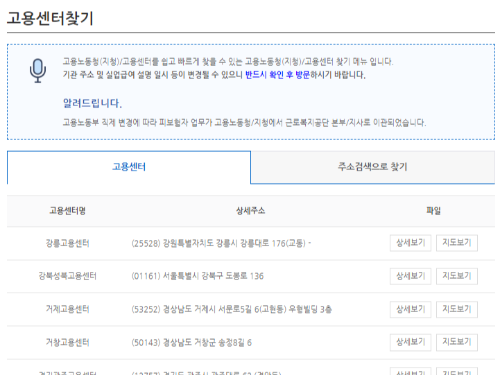Click the 거창고용센터 name cell

point(67,342)
